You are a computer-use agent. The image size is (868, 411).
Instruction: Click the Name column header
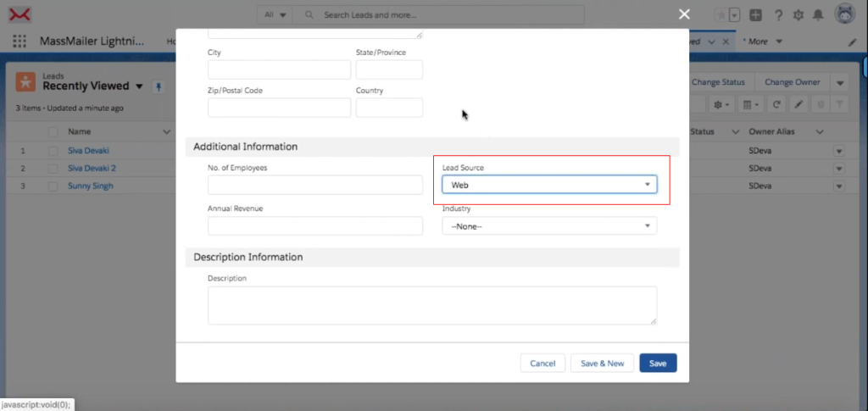pos(79,131)
